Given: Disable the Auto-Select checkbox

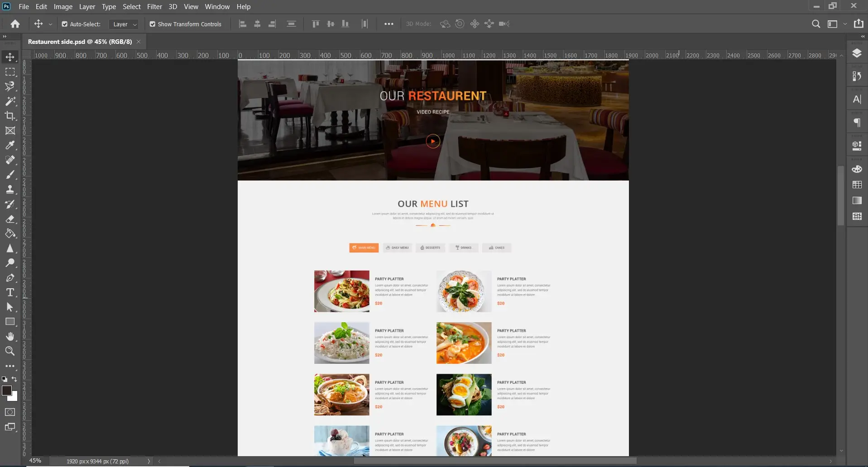Looking at the screenshot, I should tap(65, 24).
